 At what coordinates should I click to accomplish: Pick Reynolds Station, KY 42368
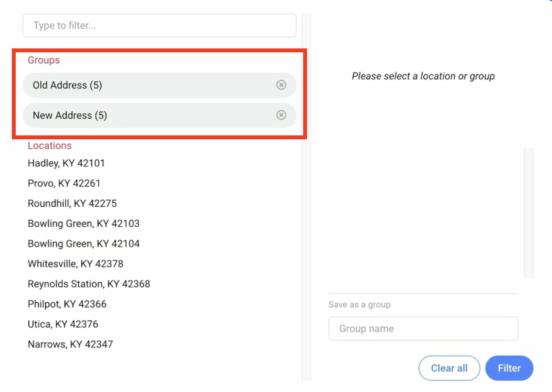(89, 284)
